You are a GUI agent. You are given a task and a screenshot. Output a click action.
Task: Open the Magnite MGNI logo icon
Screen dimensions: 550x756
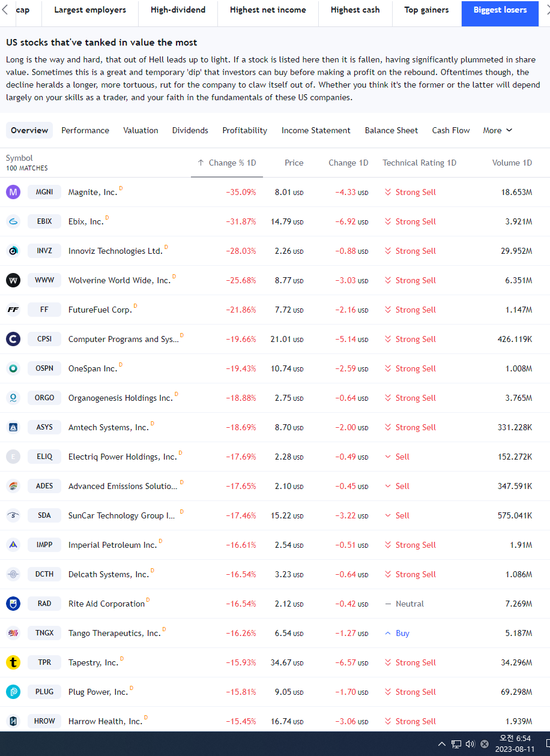pyautogui.click(x=13, y=192)
